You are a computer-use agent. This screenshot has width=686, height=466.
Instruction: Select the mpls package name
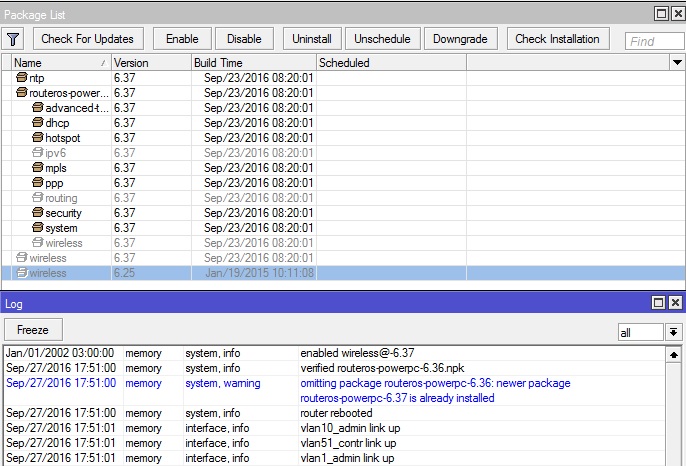pos(56,168)
